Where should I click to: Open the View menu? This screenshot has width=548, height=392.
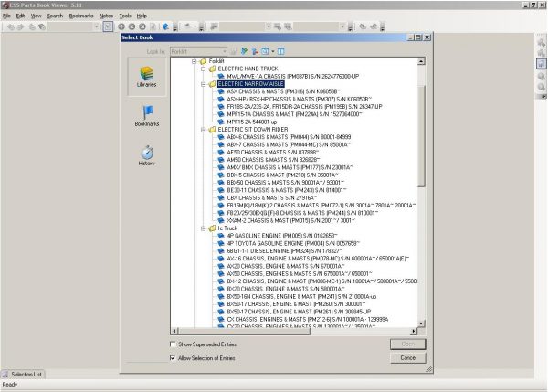pos(36,16)
